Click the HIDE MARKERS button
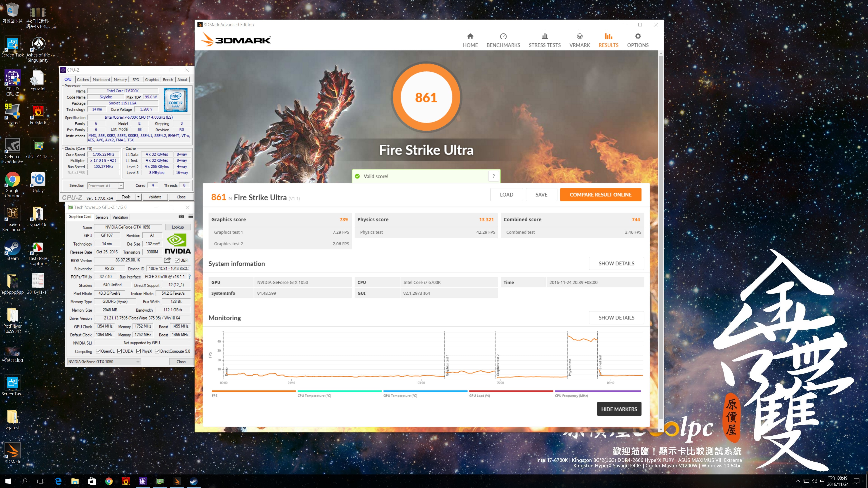 coord(619,409)
